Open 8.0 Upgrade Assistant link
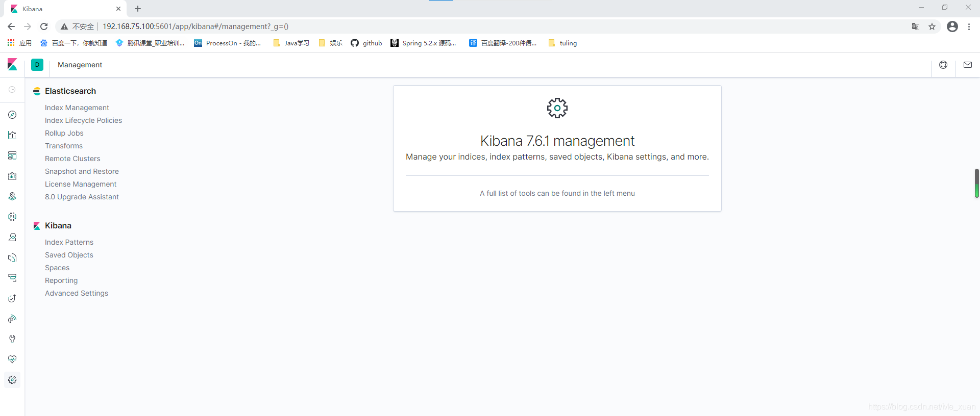Screen dimensions: 980x416 click(x=82, y=197)
